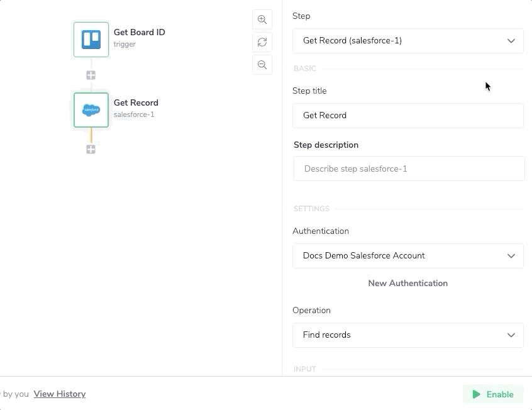The image size is (532, 410).
Task: Click the Describe step salesforce-1 description field
Action: (407, 169)
